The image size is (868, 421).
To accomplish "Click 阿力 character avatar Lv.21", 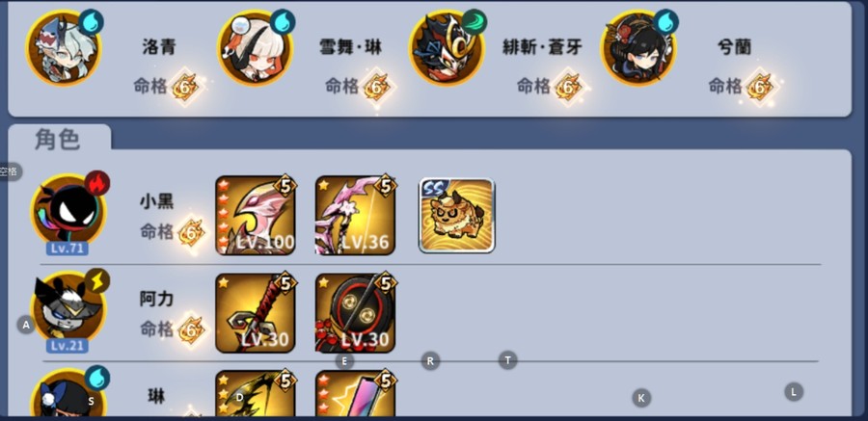I will (68, 311).
